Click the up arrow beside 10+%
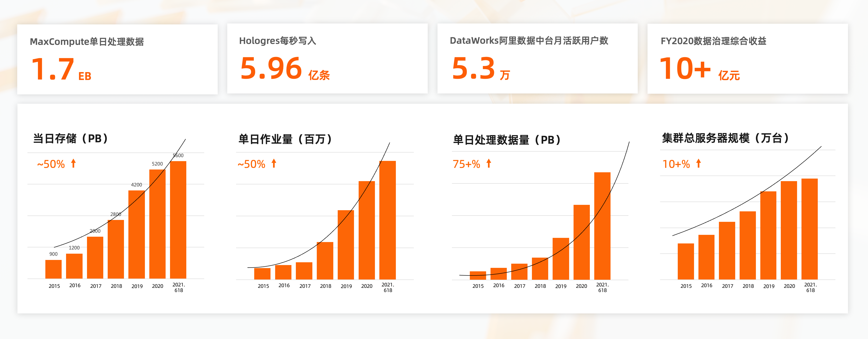This screenshot has height=339, width=868. click(x=698, y=163)
